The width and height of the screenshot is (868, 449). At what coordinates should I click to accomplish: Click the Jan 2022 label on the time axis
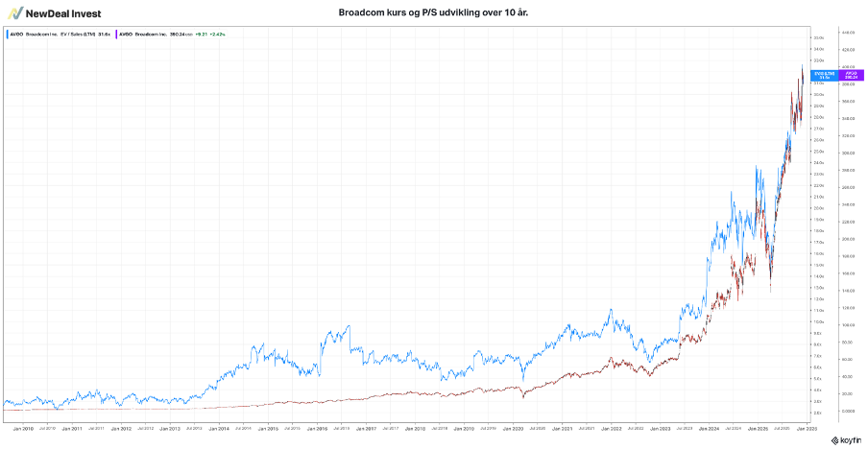pyautogui.click(x=610, y=428)
